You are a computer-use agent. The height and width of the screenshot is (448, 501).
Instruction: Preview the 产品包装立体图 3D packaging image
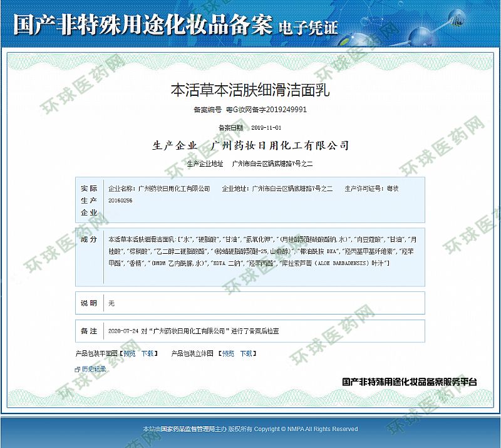click(228, 353)
